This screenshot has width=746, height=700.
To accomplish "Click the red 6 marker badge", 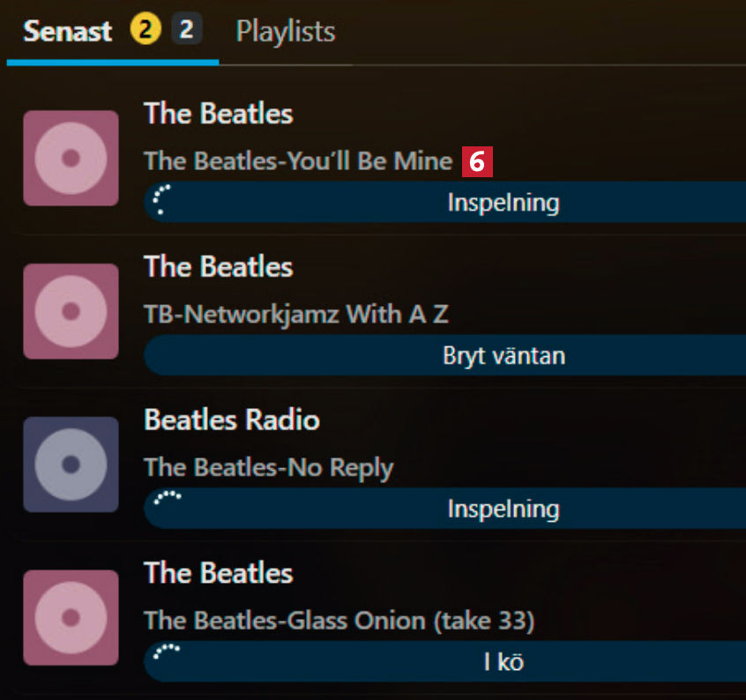I will click(x=477, y=161).
